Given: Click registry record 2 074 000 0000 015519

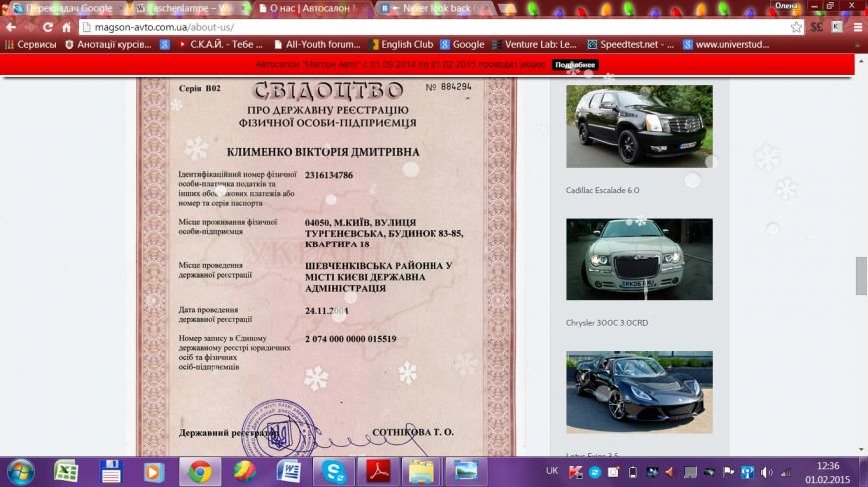Looking at the screenshot, I should 350,339.
